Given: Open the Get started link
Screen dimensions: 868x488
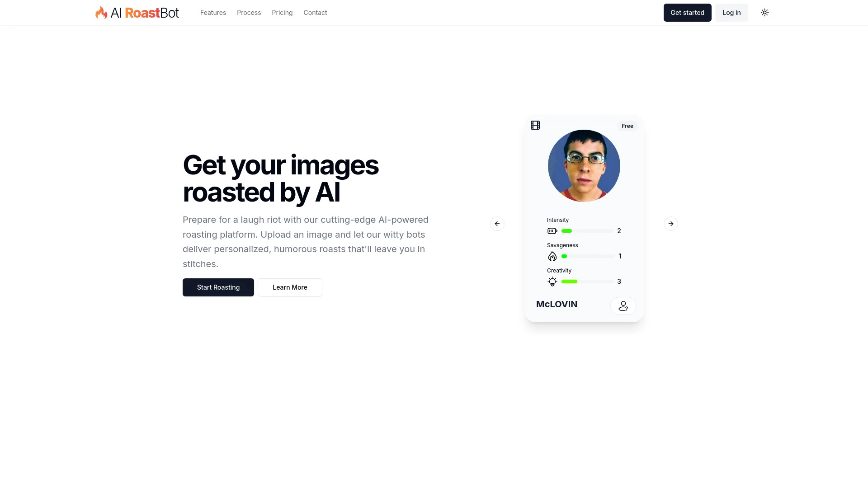Looking at the screenshot, I should (x=687, y=13).
